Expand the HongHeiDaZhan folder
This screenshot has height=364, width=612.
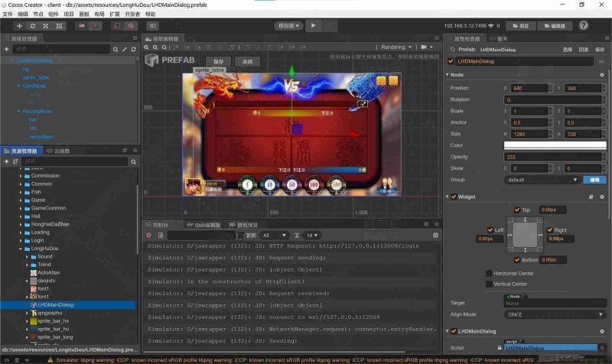click(21, 224)
